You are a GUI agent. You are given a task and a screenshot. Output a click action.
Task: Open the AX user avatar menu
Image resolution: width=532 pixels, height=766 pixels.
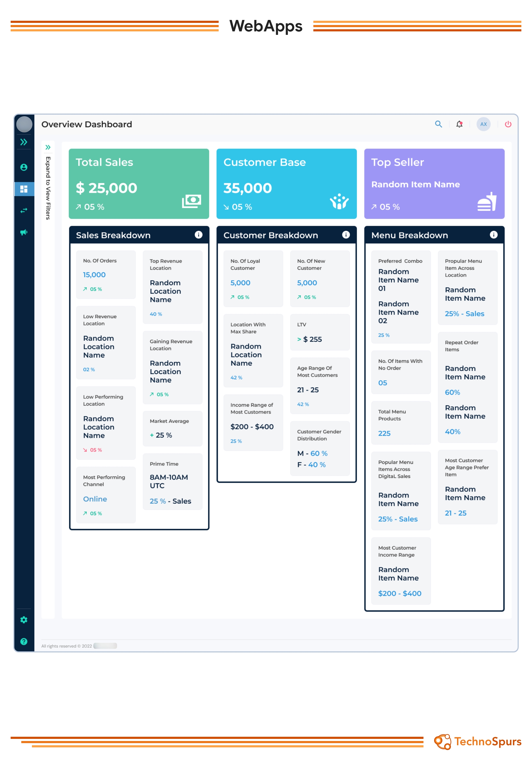click(x=483, y=124)
